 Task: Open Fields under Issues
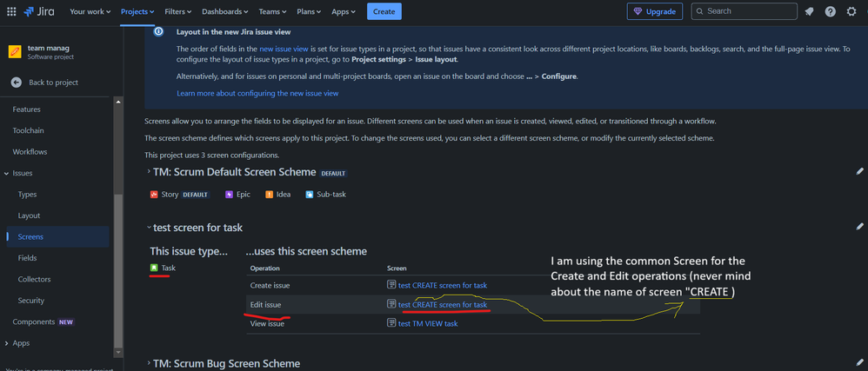click(x=27, y=258)
